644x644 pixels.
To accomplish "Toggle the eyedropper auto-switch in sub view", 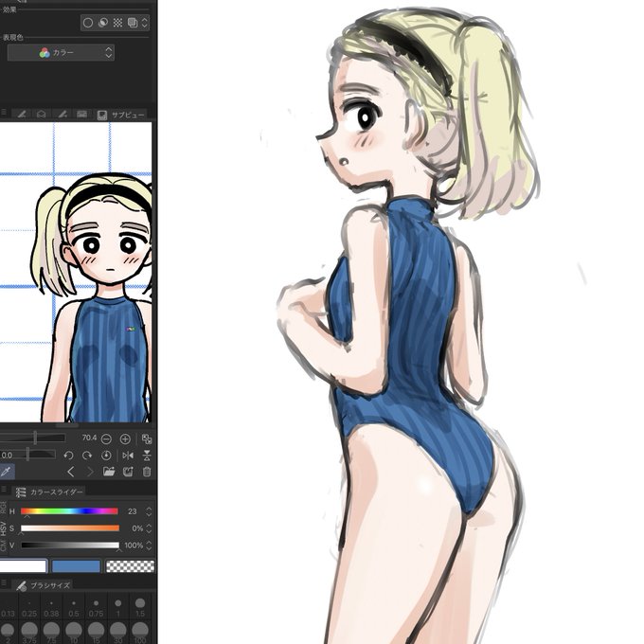I will point(7,472).
